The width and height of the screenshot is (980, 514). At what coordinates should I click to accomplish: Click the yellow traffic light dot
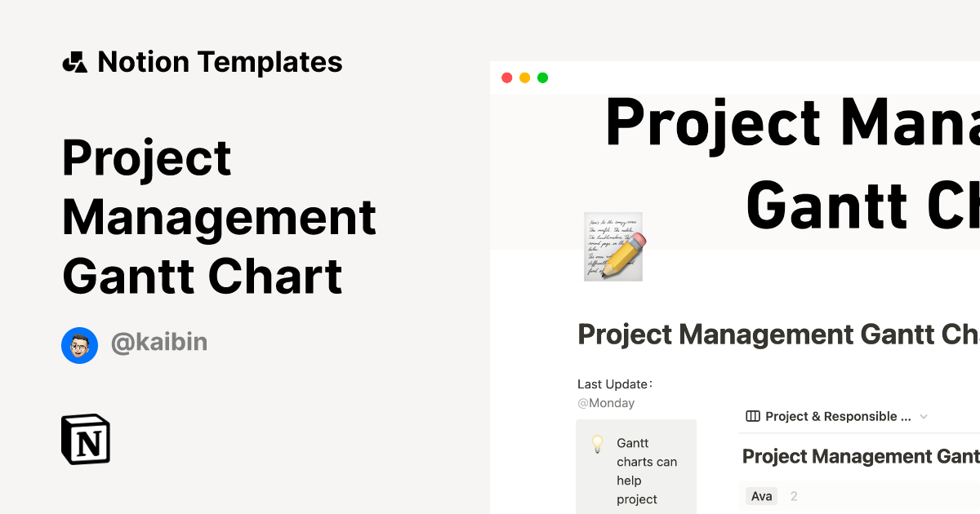(524, 78)
